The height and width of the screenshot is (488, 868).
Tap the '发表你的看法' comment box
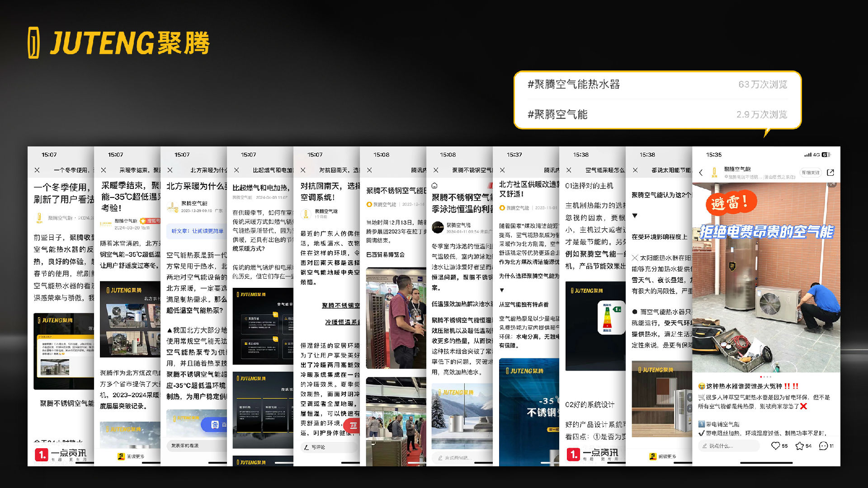coord(197,446)
